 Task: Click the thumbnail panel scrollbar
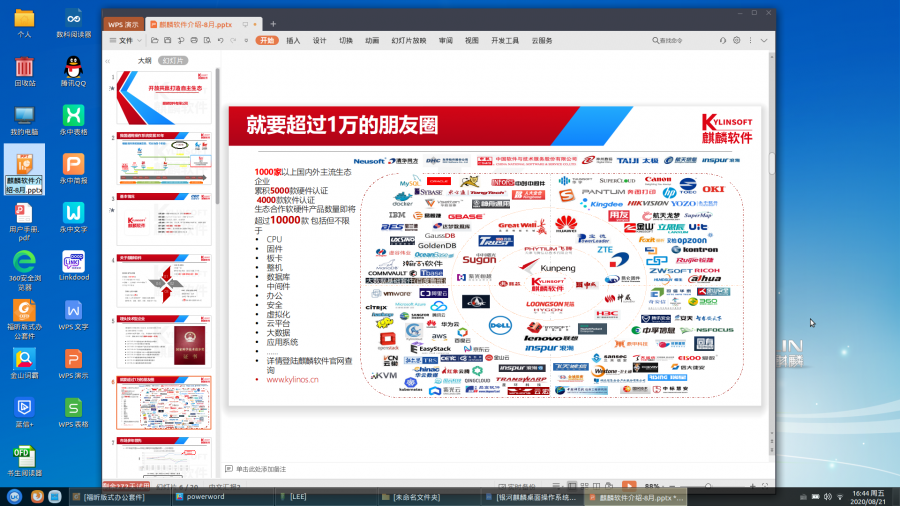point(217,136)
